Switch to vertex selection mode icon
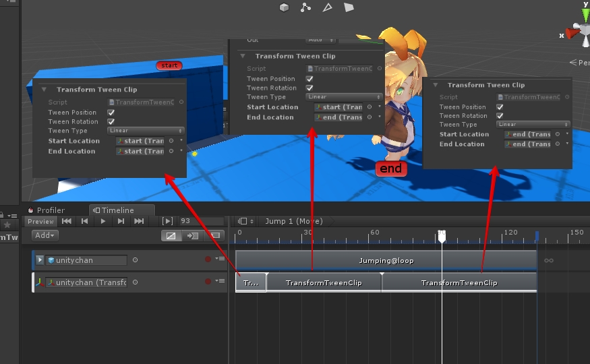The height and width of the screenshot is (364, 590). 305,7
